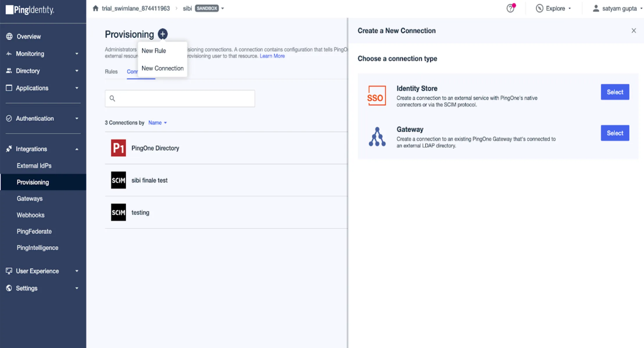Open the satyam gupta account dropdown

[641, 8]
